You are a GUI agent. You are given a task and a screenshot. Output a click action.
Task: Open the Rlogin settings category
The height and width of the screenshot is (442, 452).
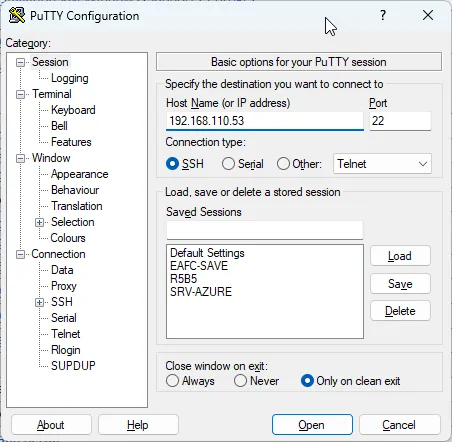tap(66, 350)
